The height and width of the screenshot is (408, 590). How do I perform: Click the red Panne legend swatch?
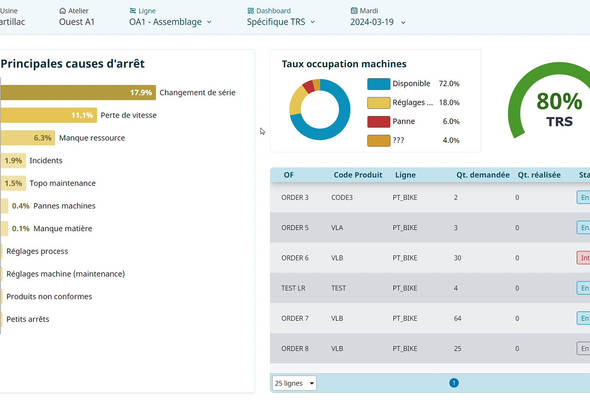pyautogui.click(x=379, y=122)
